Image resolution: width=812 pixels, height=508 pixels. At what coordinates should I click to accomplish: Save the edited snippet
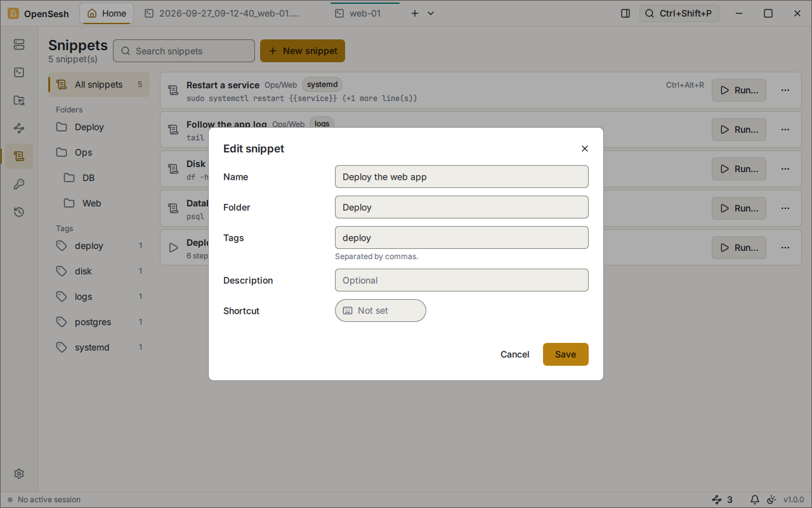[566, 354]
